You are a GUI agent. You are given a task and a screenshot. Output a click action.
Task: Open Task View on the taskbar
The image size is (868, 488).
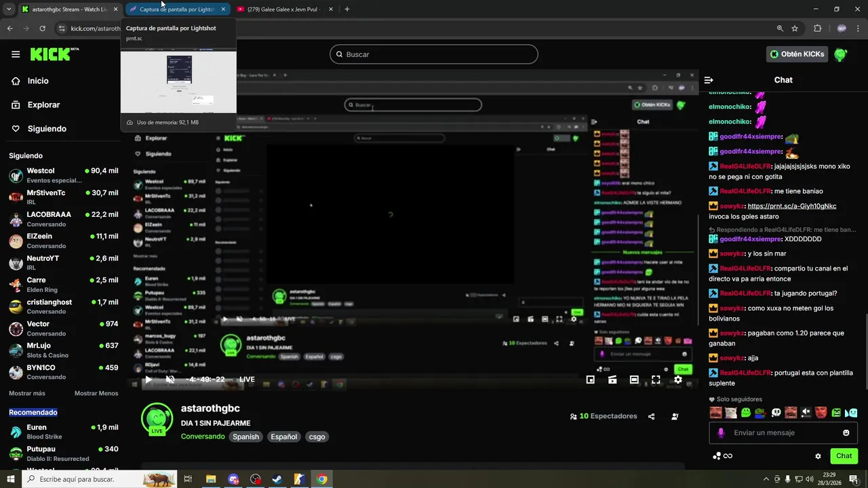tap(188, 479)
